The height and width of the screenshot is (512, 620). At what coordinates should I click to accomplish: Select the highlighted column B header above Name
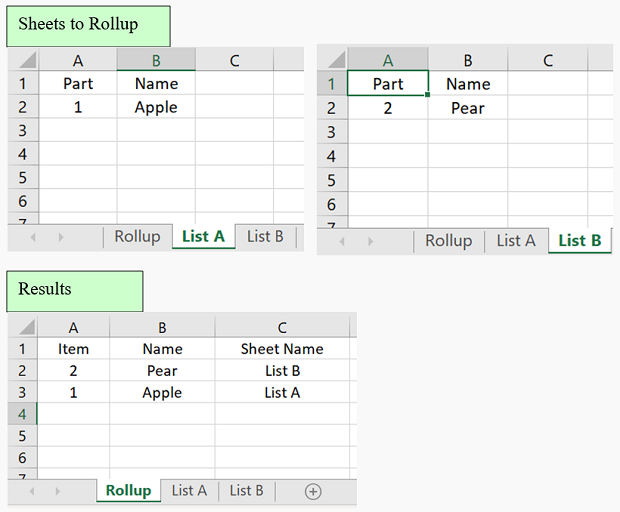tap(156, 60)
